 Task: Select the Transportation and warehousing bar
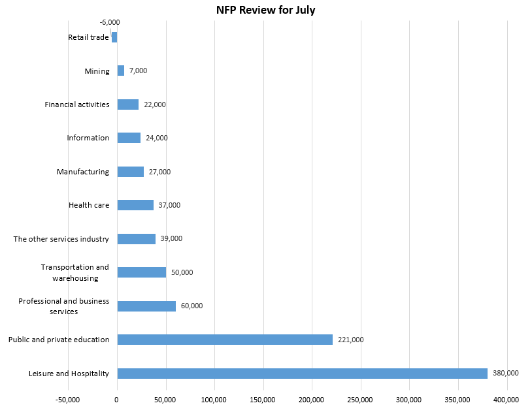coord(141,272)
